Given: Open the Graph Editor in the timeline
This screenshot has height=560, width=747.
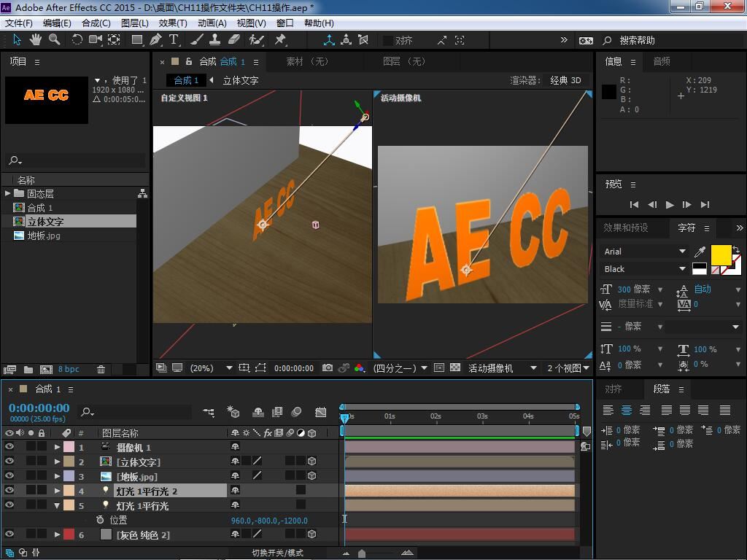Looking at the screenshot, I should 321,412.
